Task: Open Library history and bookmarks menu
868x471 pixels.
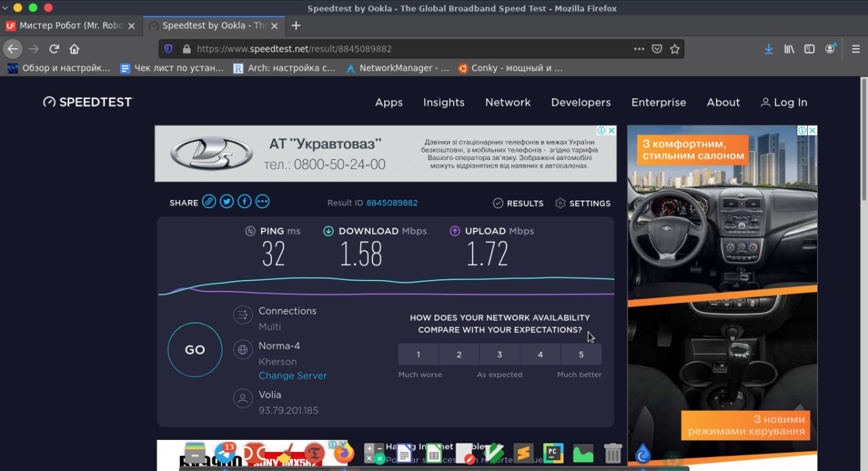Action: point(789,49)
